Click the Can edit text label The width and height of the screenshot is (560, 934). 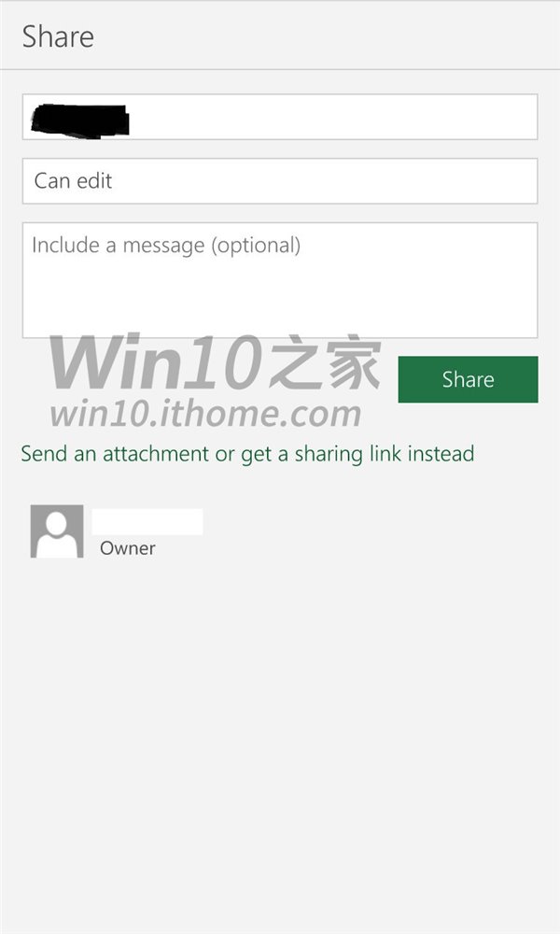coord(73,180)
